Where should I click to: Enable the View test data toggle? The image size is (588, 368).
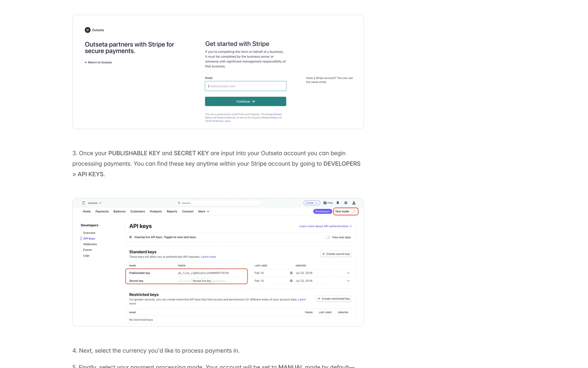pyautogui.click(x=328, y=237)
